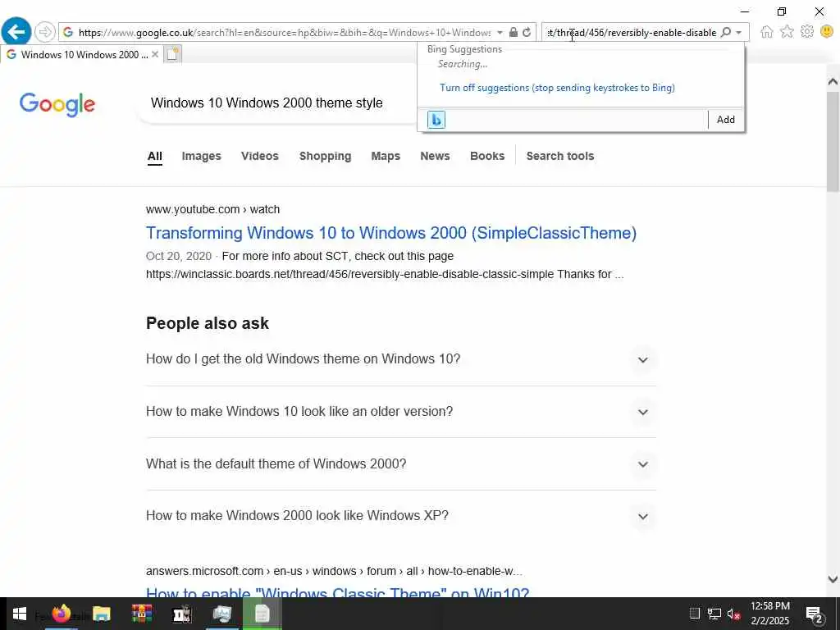840x630 pixels.
Task: Click the muted volume icon in the tray
Action: [733, 614]
